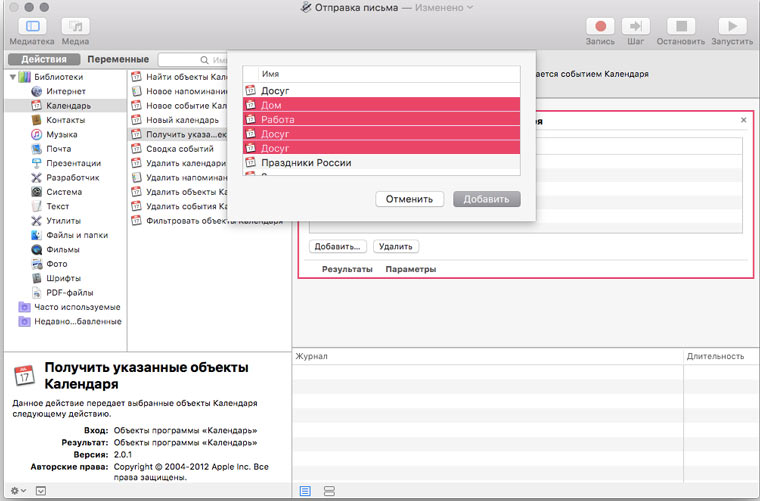Click the Отменить button in the dialog

[x=410, y=199]
